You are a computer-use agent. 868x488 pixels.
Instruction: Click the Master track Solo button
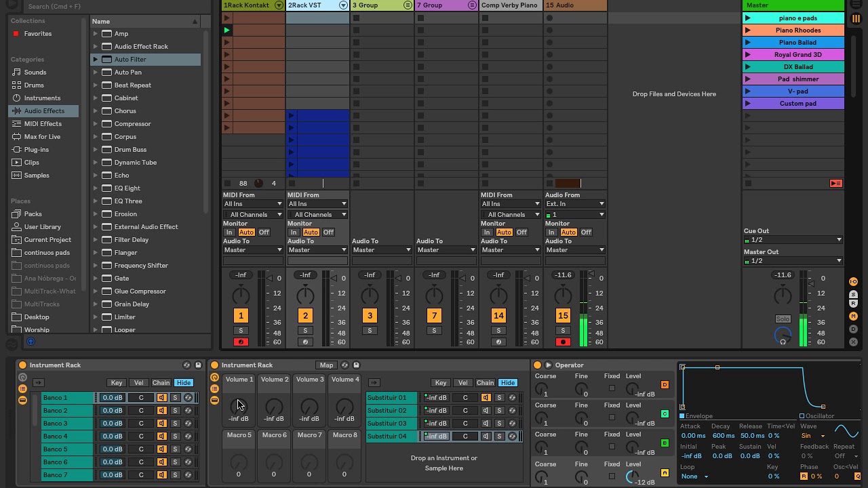(783, 319)
